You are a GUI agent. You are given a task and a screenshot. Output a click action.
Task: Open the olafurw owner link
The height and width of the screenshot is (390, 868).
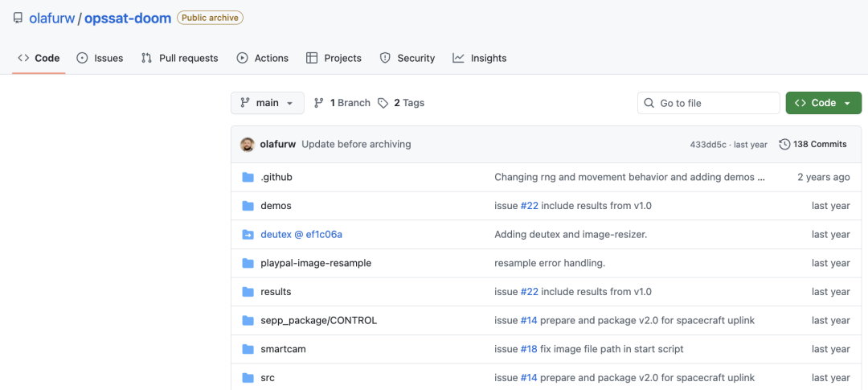coord(51,18)
